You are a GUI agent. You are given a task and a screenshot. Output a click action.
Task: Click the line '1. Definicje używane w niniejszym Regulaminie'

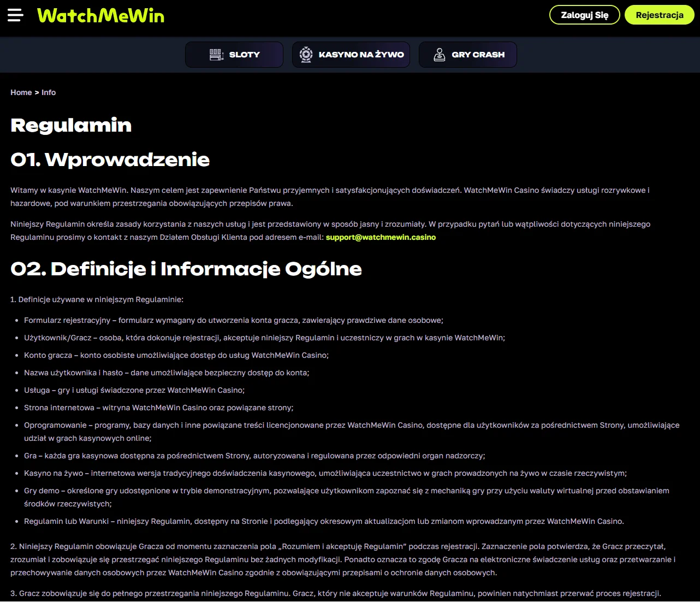click(x=97, y=299)
